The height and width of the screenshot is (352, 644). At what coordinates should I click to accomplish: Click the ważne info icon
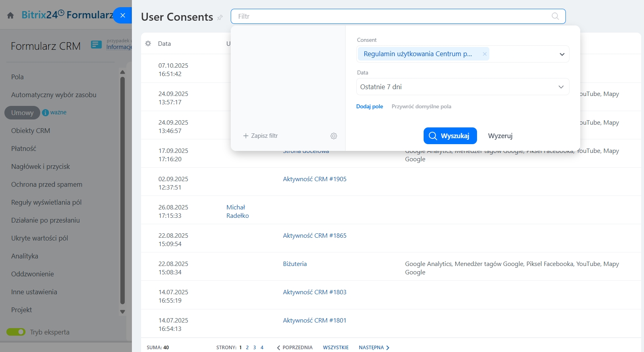(x=45, y=113)
